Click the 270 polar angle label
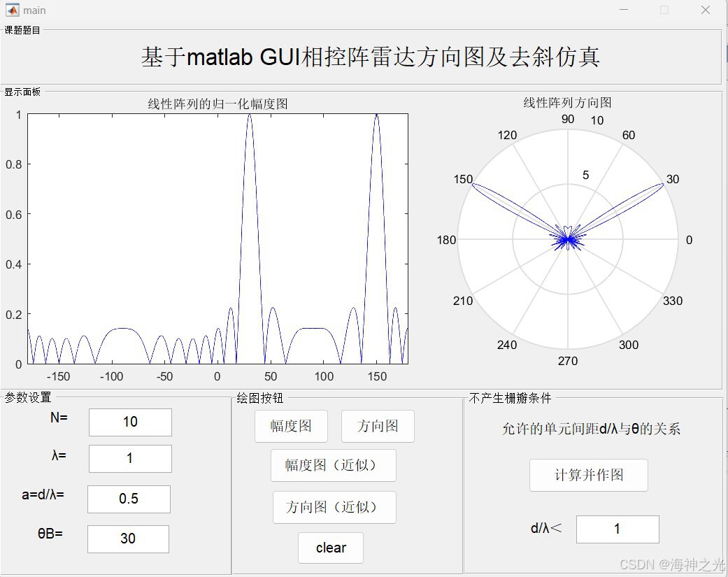This screenshot has width=728, height=577. [x=568, y=361]
